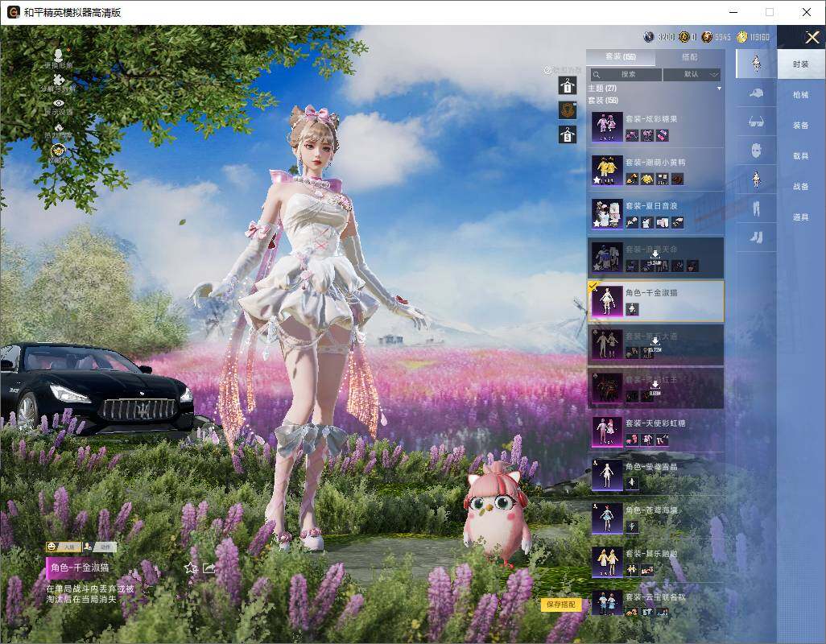Switch to the 道具 items tab
826x644 pixels.
(801, 217)
